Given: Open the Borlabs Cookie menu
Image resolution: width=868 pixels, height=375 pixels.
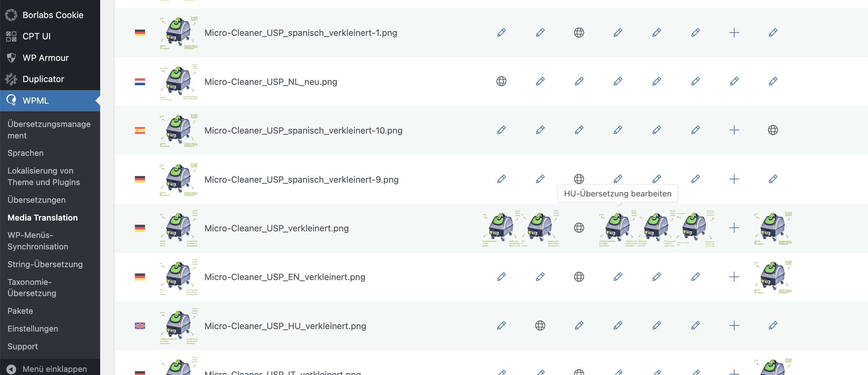Looking at the screenshot, I should click(53, 15).
